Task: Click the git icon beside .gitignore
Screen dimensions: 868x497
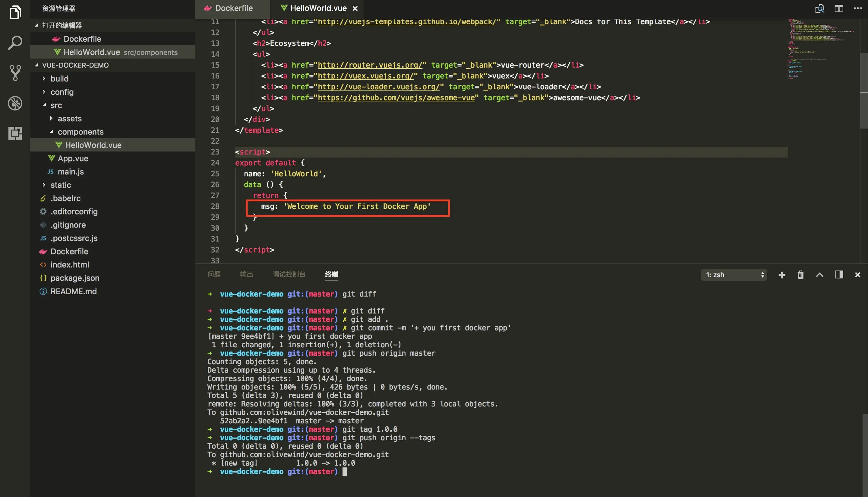Action: coord(43,225)
